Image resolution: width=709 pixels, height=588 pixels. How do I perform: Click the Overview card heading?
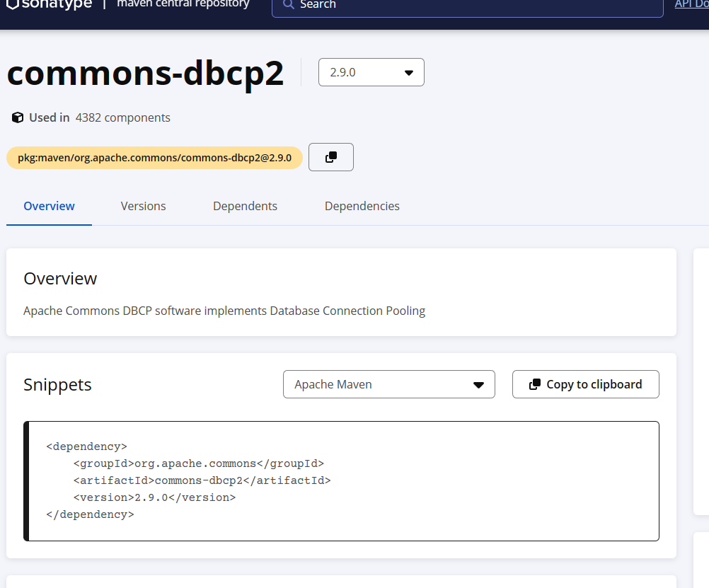click(60, 279)
